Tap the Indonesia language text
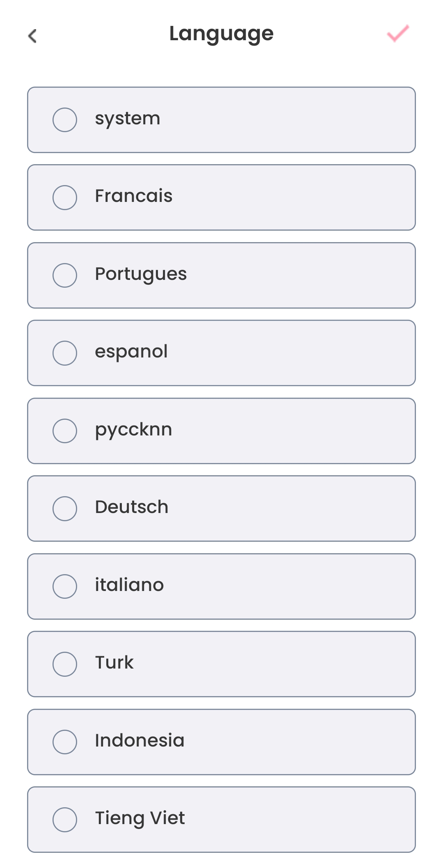Viewport: 443px width, 868px height. pyautogui.click(x=139, y=741)
